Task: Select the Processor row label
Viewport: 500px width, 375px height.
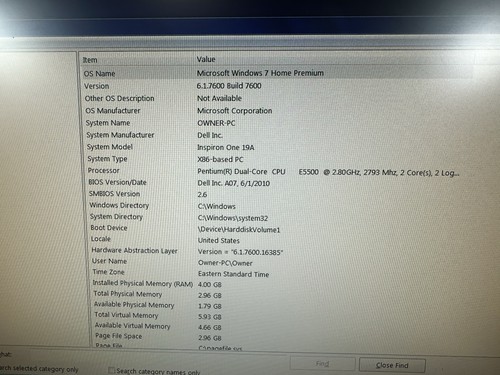Action: [103, 171]
